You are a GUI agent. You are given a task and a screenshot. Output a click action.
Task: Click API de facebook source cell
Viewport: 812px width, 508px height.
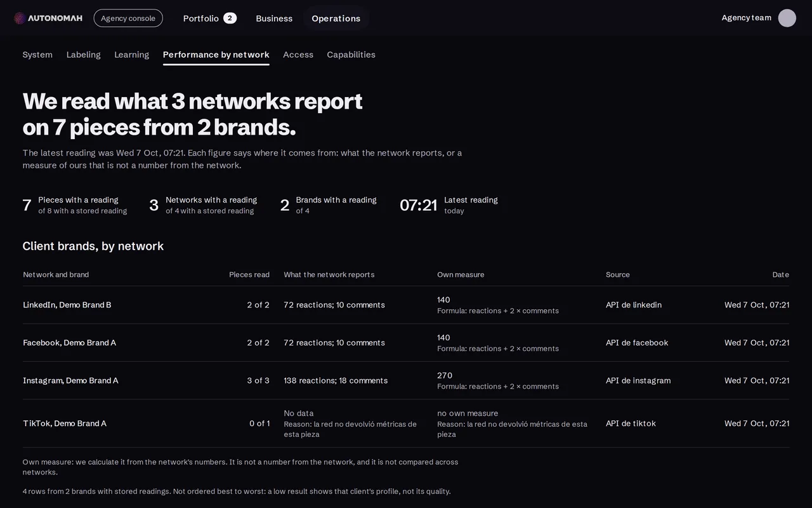[637, 343]
